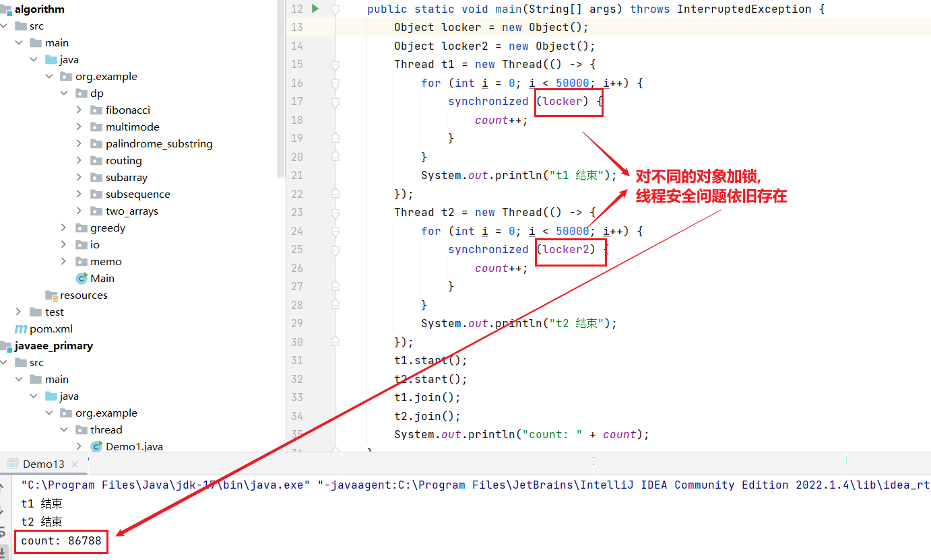Screen dimensions: 931x560
Task: Select main folder under algorithm src
Action: click(x=57, y=42)
